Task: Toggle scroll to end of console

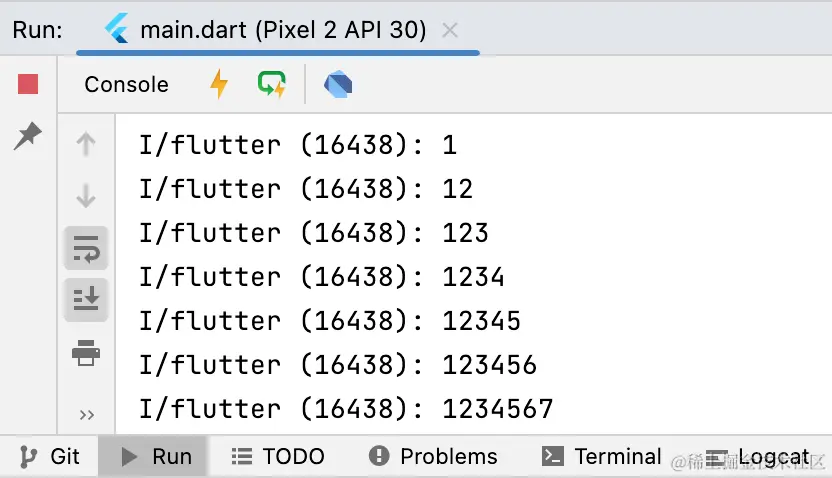Action: [x=86, y=299]
